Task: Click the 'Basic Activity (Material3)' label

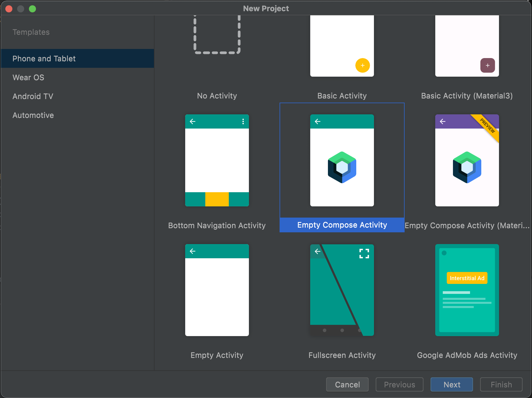Action: [x=467, y=96]
